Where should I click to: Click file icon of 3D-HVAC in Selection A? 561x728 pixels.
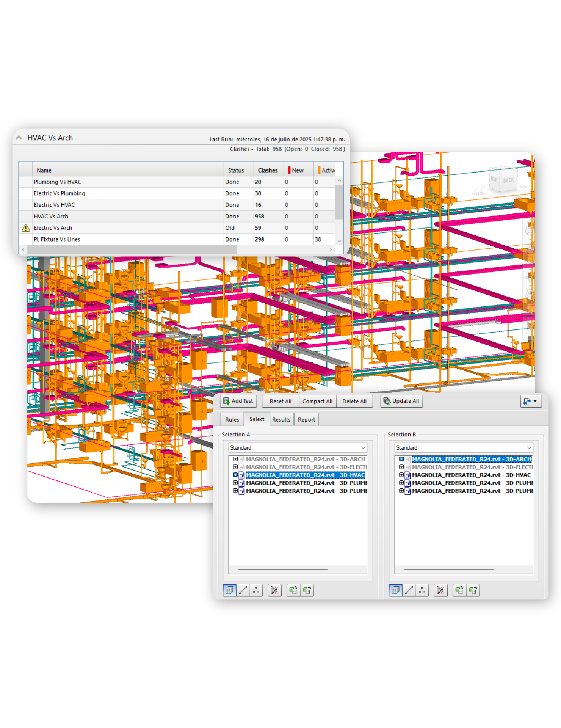(241, 475)
